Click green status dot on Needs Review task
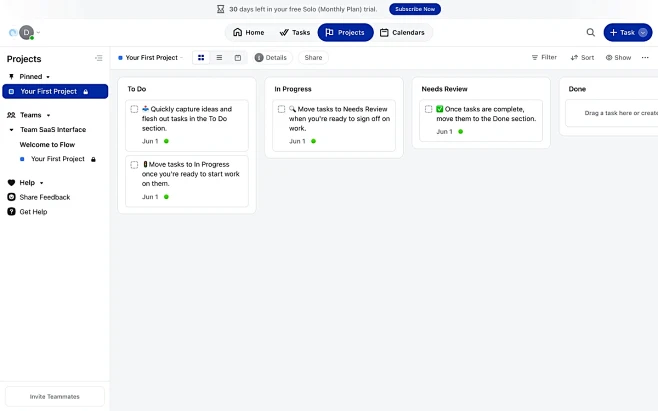658x411 pixels. coord(461,132)
